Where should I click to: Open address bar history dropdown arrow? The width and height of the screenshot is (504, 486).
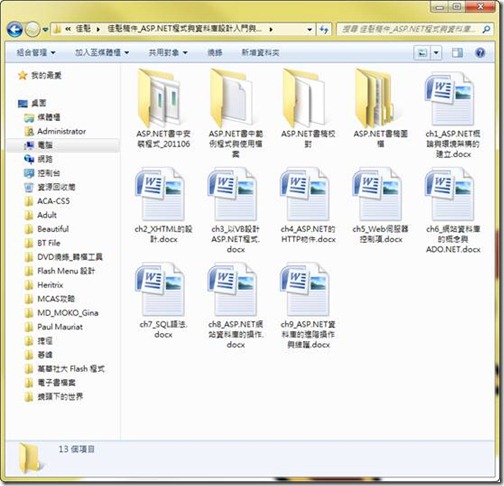coord(309,30)
